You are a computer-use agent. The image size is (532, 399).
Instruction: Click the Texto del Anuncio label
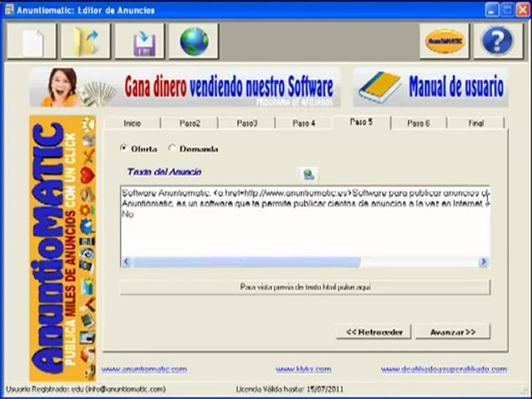[x=164, y=172]
